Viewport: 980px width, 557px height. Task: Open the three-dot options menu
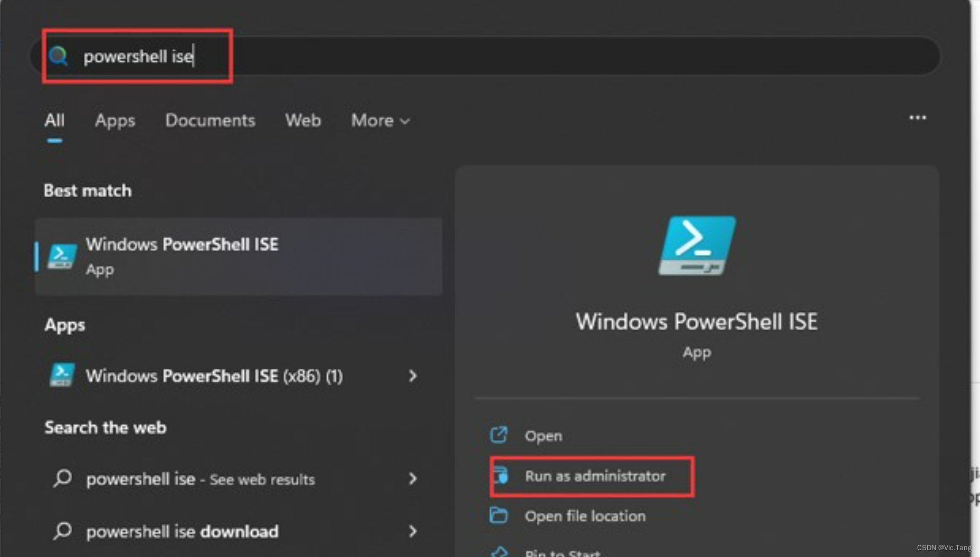pos(917,118)
